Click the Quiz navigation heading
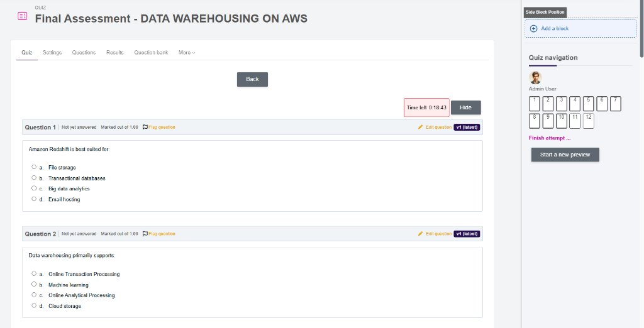644x328 pixels. [553, 58]
